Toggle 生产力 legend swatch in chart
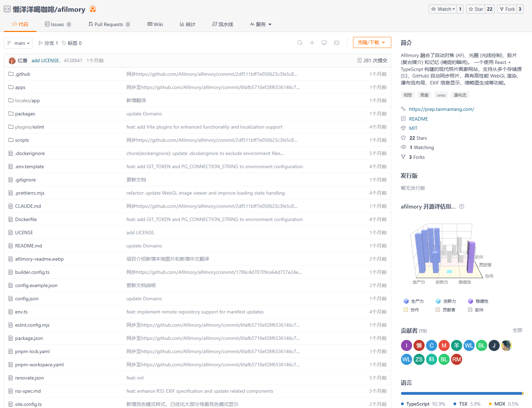This screenshot has width=532, height=408. (406, 301)
